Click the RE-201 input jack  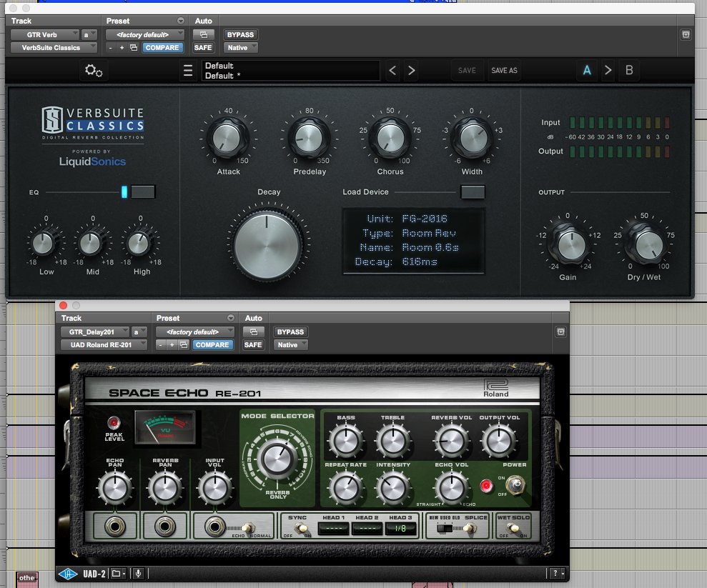214,527
